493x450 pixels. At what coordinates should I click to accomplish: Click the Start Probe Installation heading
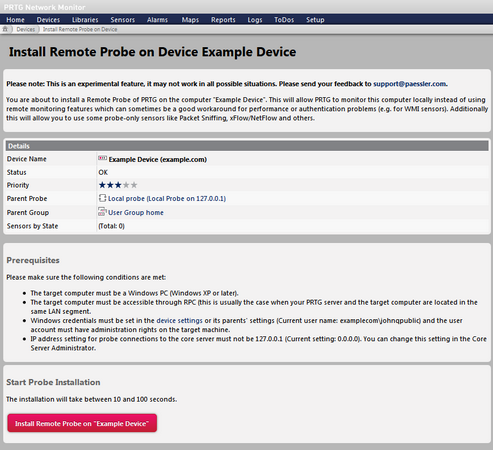coord(53,382)
